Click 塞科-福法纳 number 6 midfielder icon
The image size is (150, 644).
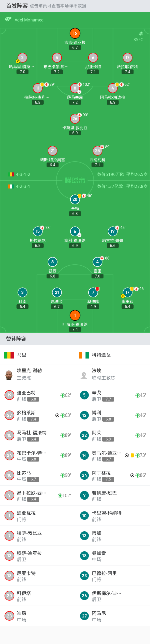pyautogui.click(x=75, y=231)
